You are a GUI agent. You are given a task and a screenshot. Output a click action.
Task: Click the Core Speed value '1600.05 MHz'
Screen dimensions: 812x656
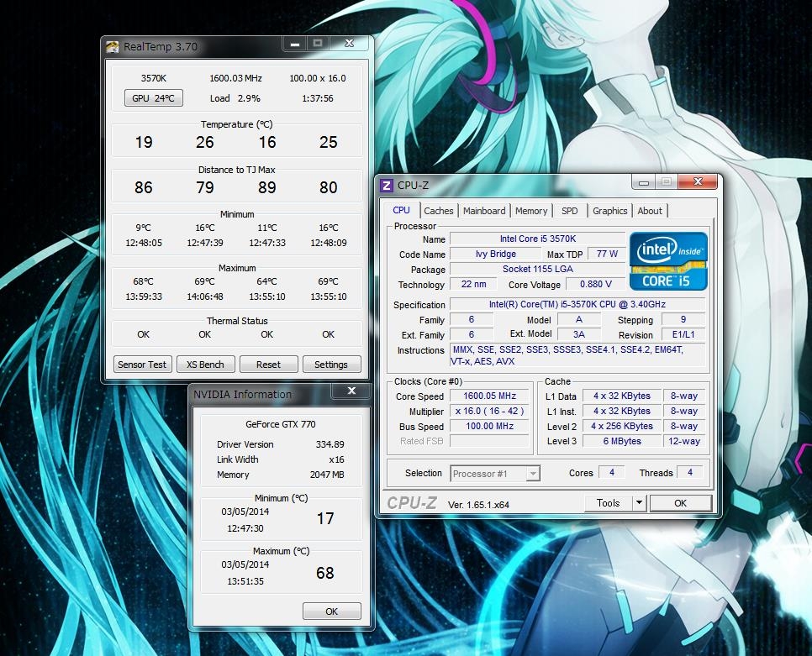(x=489, y=396)
